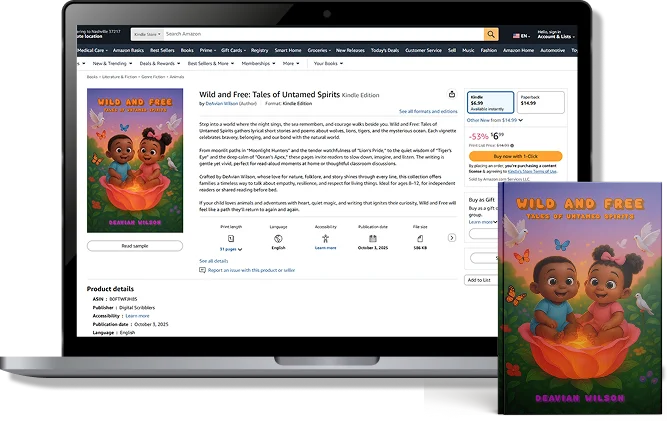
Task: Go to Amazon Basics
Action: (128, 50)
